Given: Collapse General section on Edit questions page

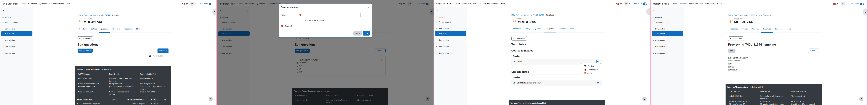Looking at the screenshot, I should coord(3,18).
